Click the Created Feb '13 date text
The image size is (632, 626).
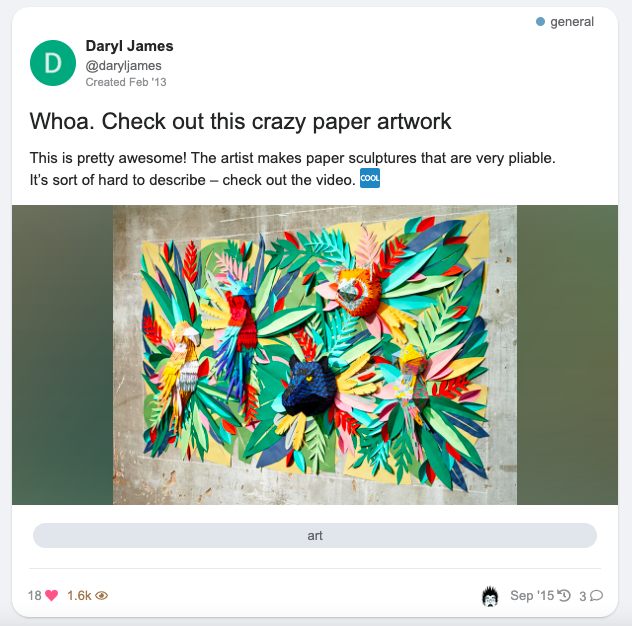(x=126, y=82)
